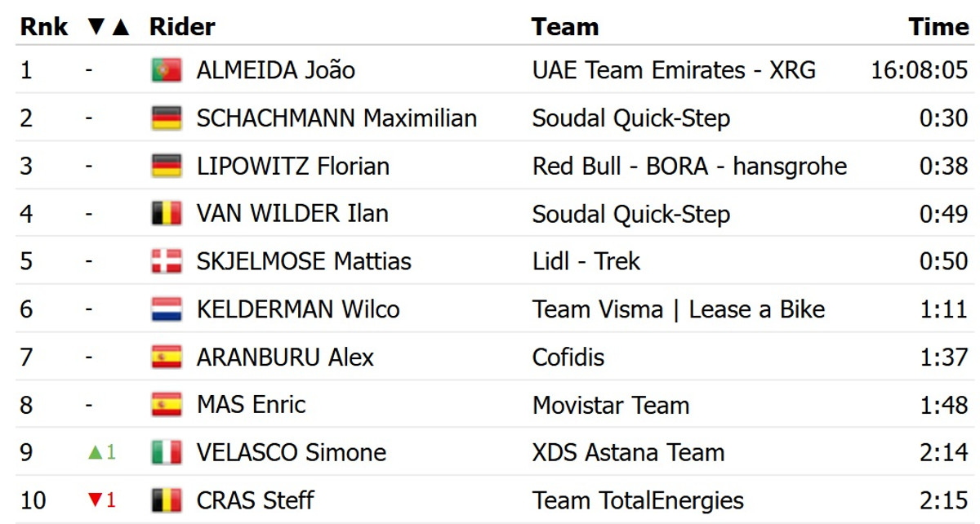The height and width of the screenshot is (524, 980).
Task: Click the Dutch flag beside KELDERMAN Wilco
Action: click(167, 310)
